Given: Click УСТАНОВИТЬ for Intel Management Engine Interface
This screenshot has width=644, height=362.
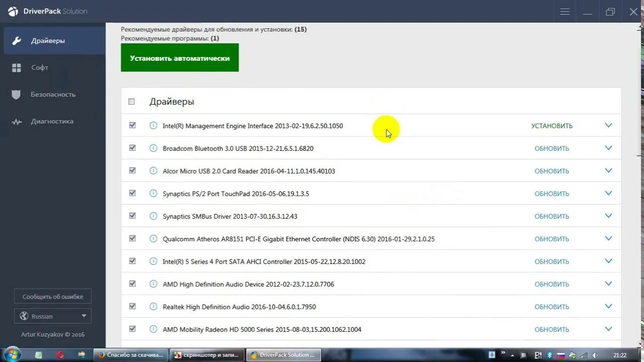Looking at the screenshot, I should coord(552,126).
